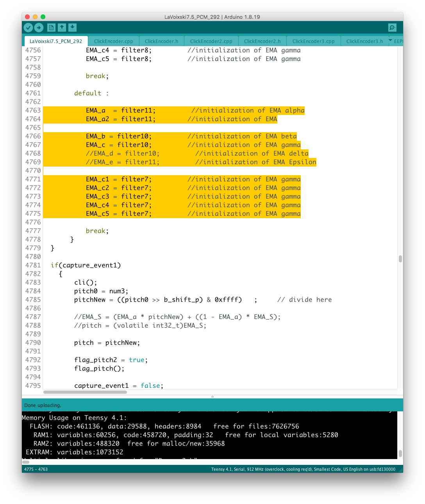Viewport: 425px width, 504px height.
Task: Click the Verify sketch checkmark icon
Action: (28, 27)
